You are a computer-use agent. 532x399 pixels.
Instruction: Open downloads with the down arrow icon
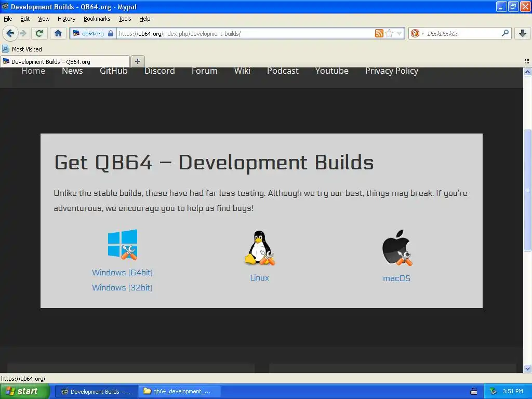pos(523,33)
